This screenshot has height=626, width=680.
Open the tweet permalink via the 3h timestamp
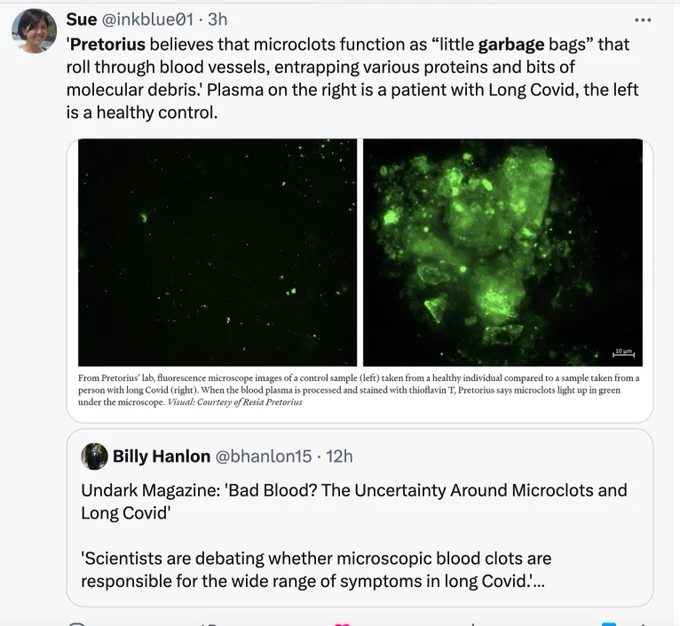(217, 20)
